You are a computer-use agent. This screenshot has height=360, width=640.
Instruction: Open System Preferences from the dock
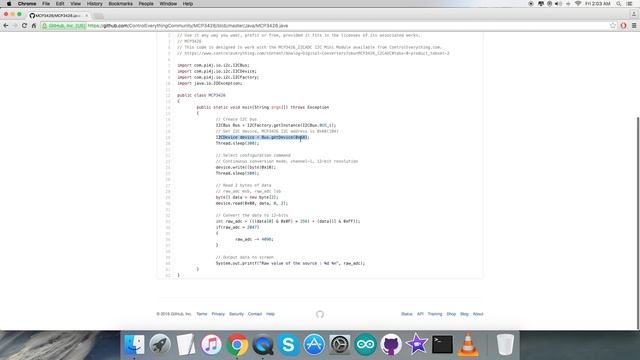pos(340,344)
